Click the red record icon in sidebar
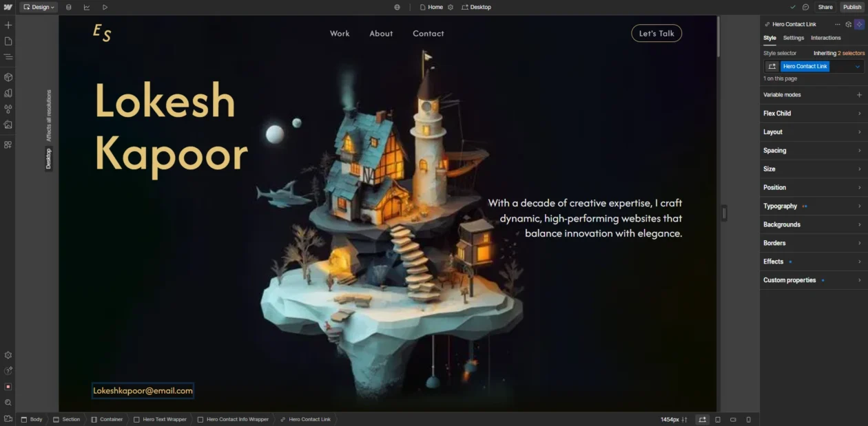 coord(8,387)
